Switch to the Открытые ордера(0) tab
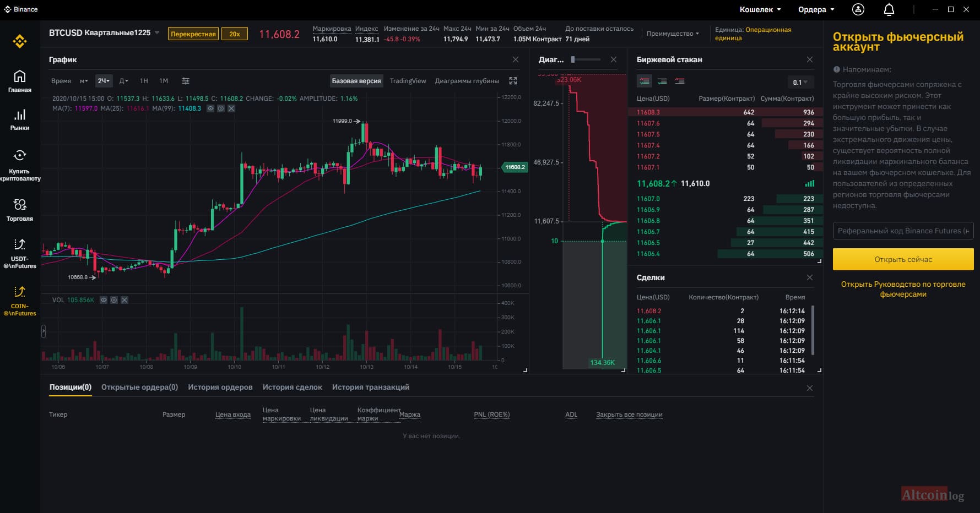This screenshot has width=980, height=513. [139, 387]
